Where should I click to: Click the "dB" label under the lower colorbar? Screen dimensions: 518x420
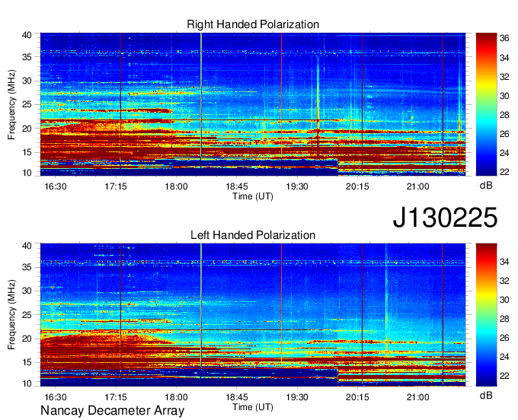(x=486, y=395)
